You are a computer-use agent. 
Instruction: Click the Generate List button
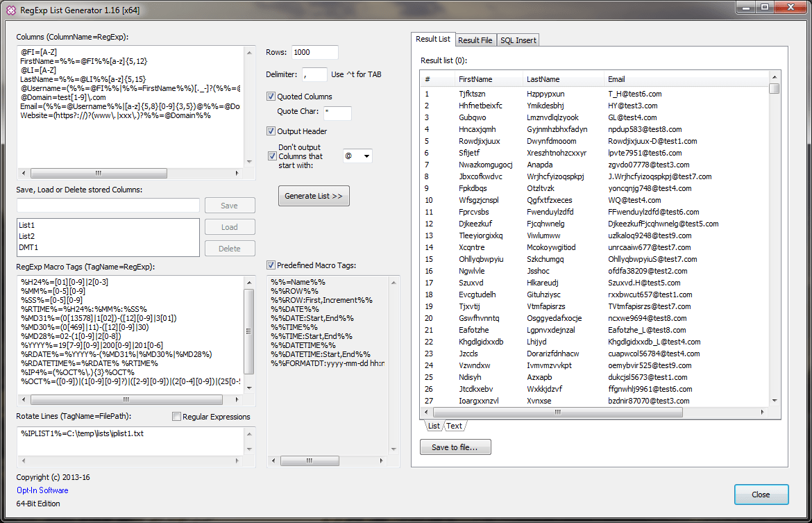pos(314,196)
